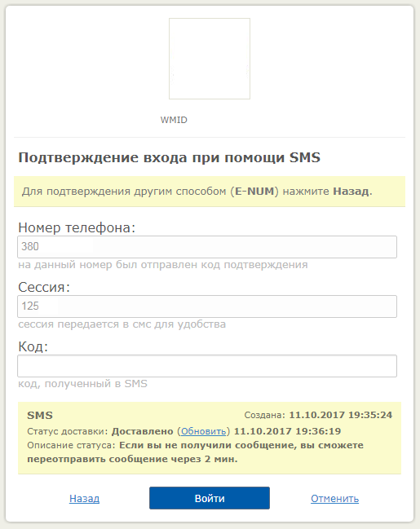Refresh delivery status via Обновить link
Screen dimensions: 420x529
pos(204,431)
